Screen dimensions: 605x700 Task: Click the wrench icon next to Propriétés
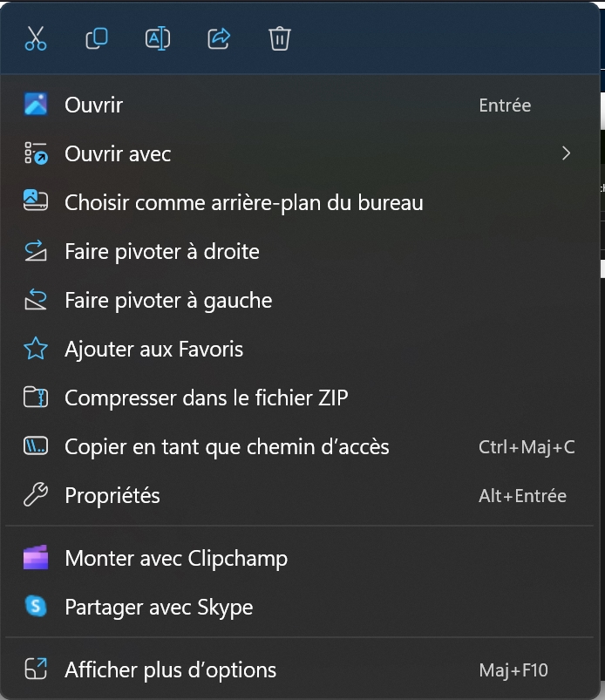click(x=36, y=496)
